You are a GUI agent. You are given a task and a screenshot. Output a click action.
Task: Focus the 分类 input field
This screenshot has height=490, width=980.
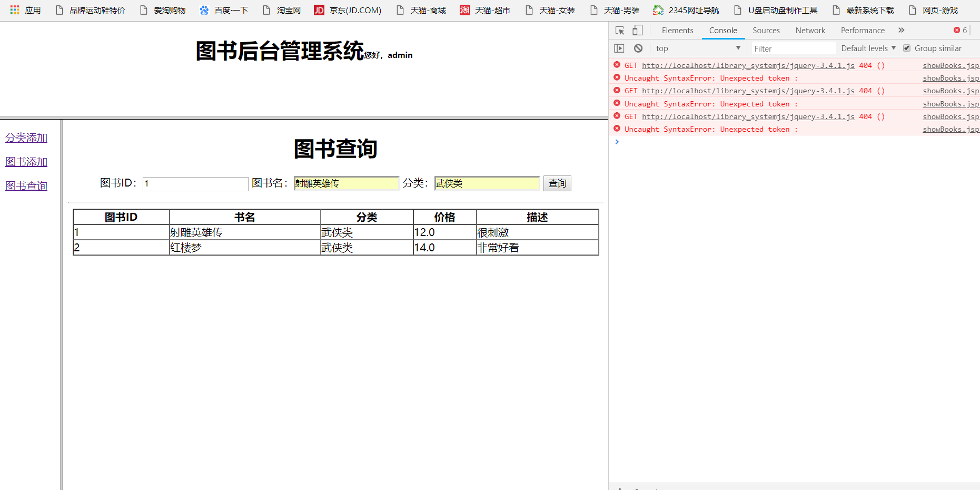click(487, 183)
